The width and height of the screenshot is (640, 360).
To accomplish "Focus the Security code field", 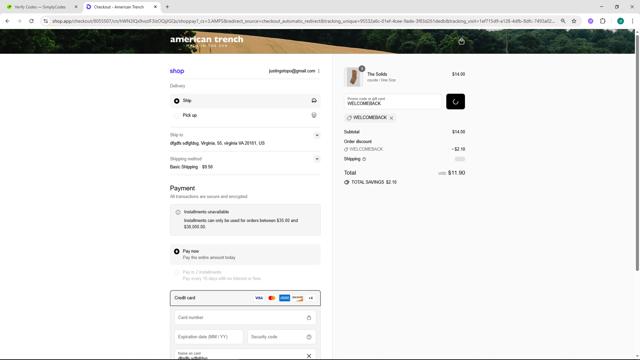I will tap(281, 337).
